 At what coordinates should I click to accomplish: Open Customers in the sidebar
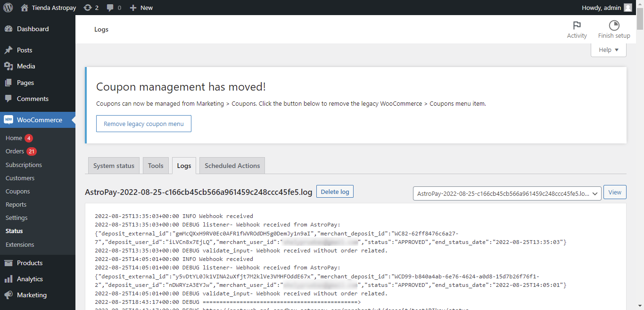click(20, 178)
